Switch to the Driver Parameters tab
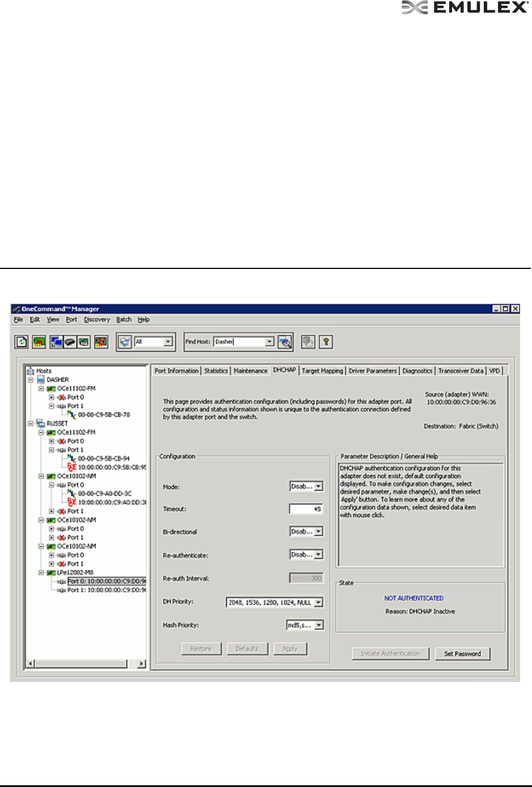 coord(373,371)
